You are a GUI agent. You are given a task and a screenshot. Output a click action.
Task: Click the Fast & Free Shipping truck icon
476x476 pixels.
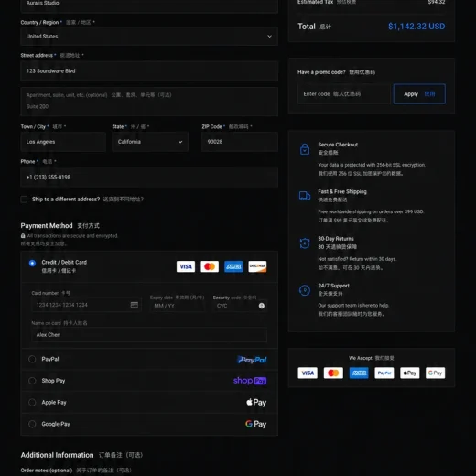[305, 196]
